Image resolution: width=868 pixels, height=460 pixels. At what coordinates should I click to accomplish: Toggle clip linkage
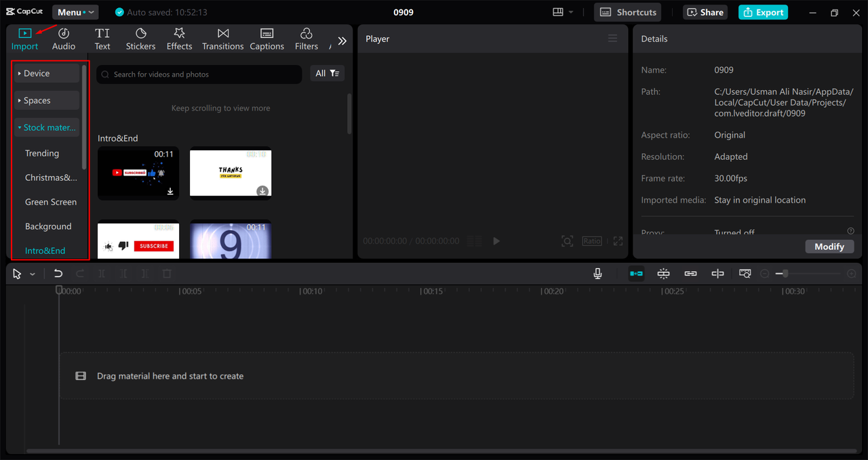click(x=690, y=274)
